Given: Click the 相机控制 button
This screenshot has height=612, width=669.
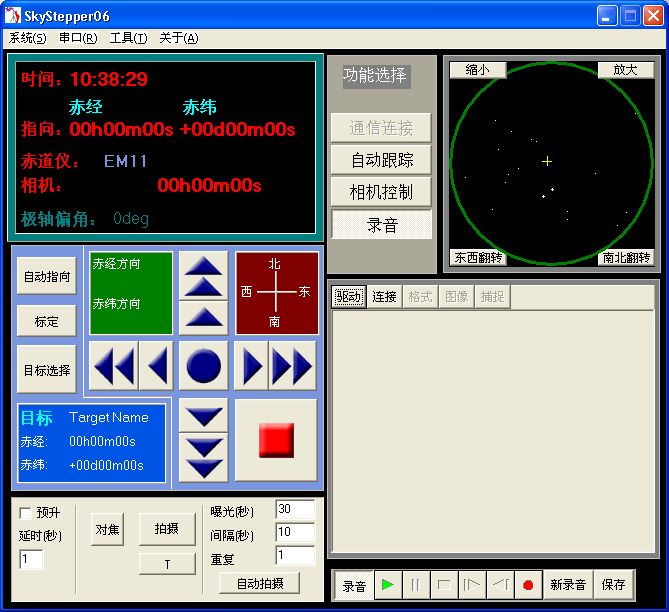Looking at the screenshot, I should (x=381, y=192).
